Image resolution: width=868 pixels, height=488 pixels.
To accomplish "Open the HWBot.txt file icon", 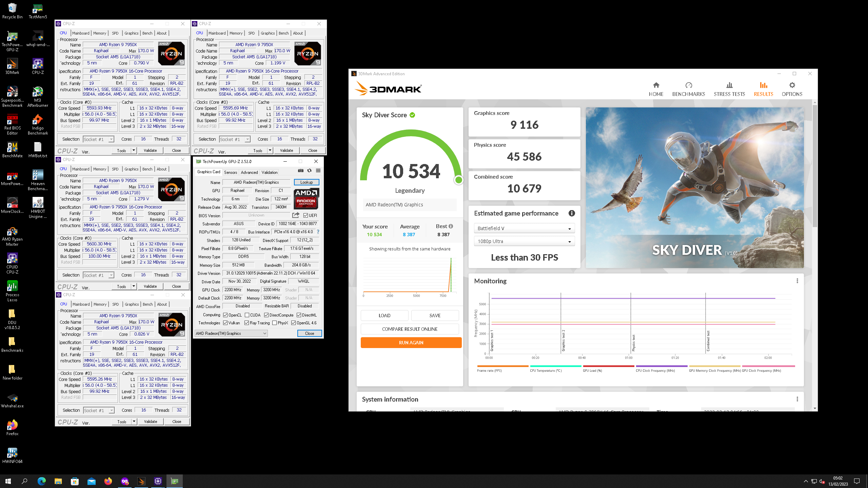I will pos(38,150).
